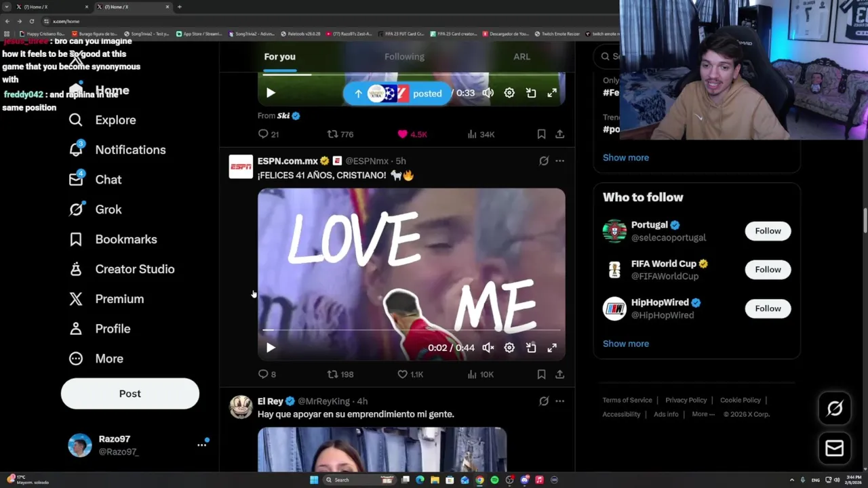Seek on the ESPN video progress bar

pos(411,330)
